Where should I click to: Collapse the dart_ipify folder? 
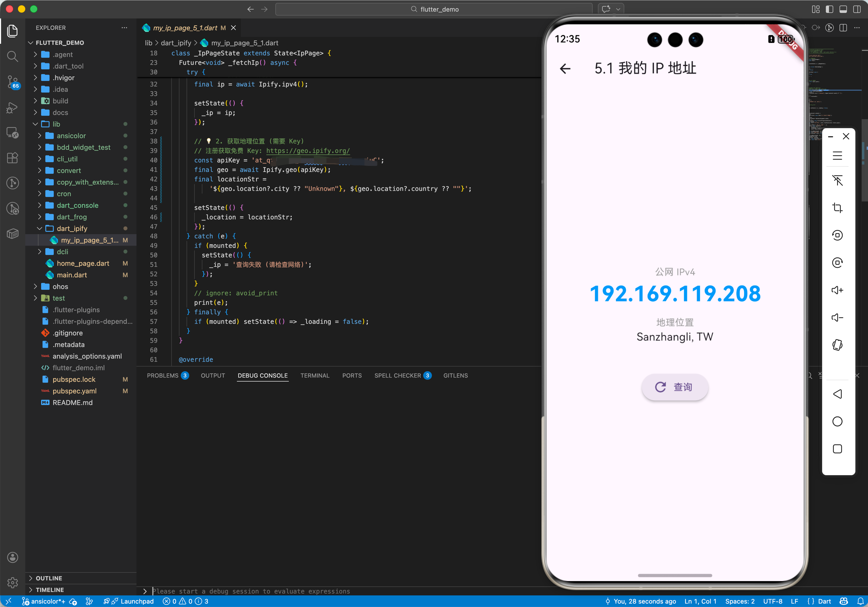tap(72, 228)
